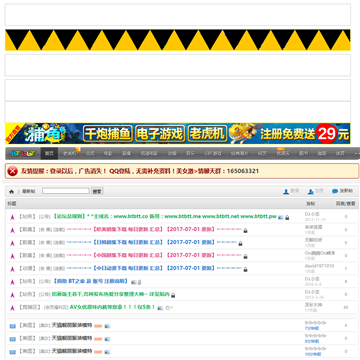Click the lock icon on the 论坛总规则 row

[287, 217]
